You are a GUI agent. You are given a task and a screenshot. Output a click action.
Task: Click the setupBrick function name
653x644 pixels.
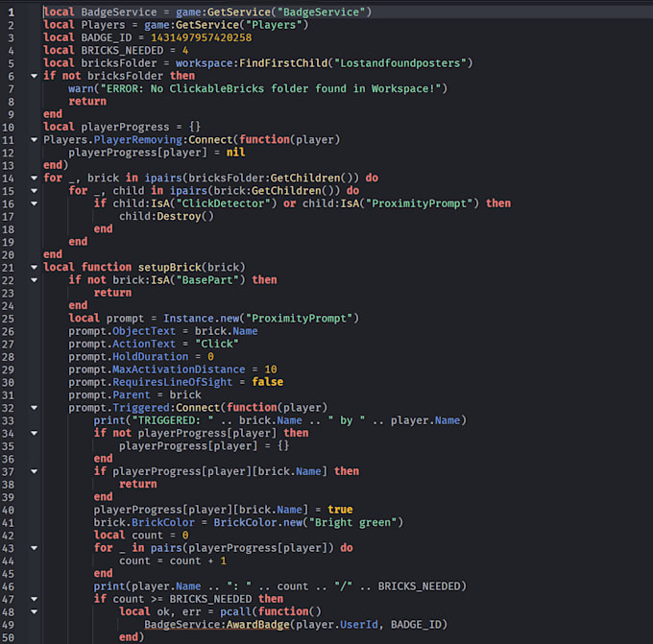click(x=170, y=267)
